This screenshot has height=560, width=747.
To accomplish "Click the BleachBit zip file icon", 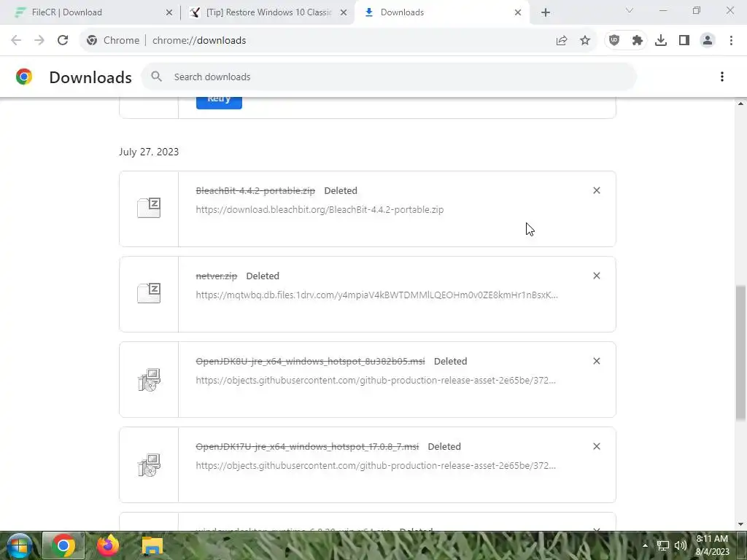I will [149, 208].
